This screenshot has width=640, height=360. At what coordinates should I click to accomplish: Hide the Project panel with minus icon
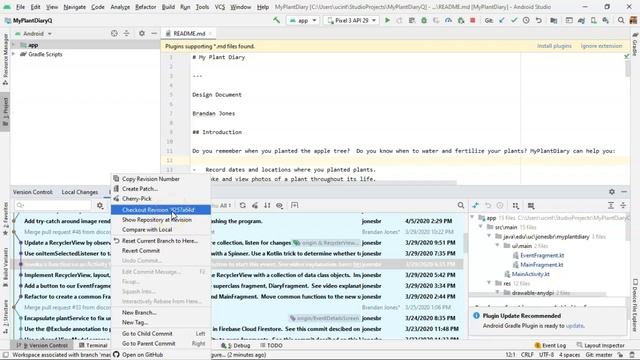(154, 33)
